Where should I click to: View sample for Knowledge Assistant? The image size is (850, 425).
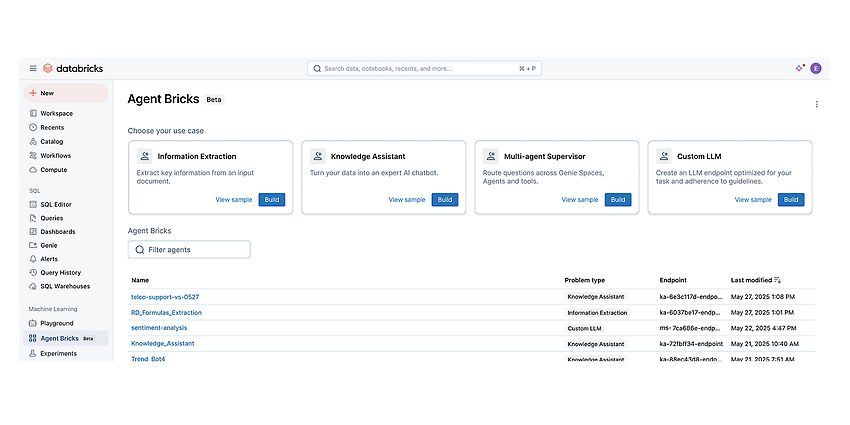[x=407, y=199]
